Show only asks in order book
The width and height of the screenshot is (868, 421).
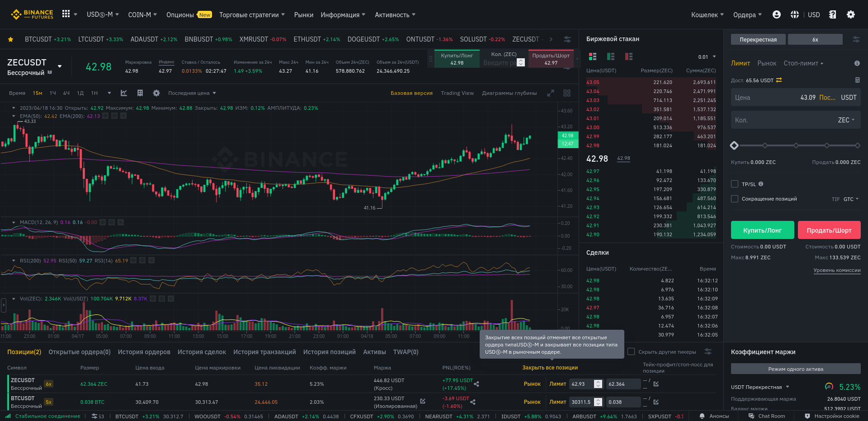(629, 56)
